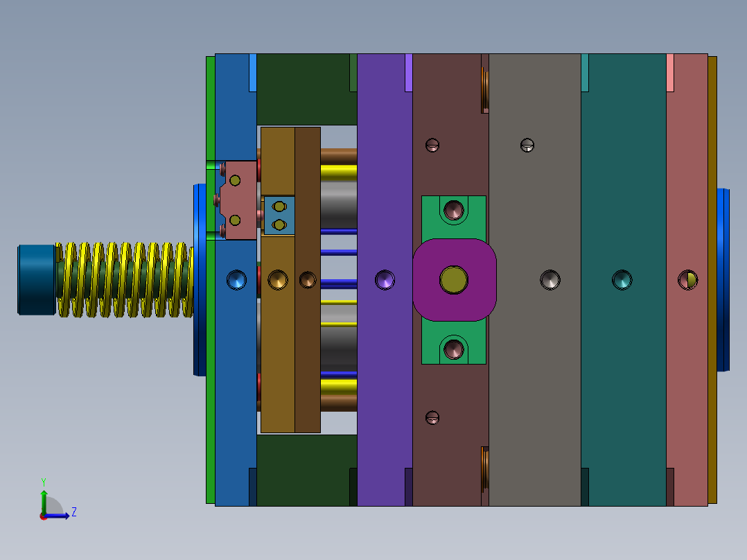Screen dimensions: 747x560
Task: Select the half-olive screw on the salmon plate
Action: point(687,280)
